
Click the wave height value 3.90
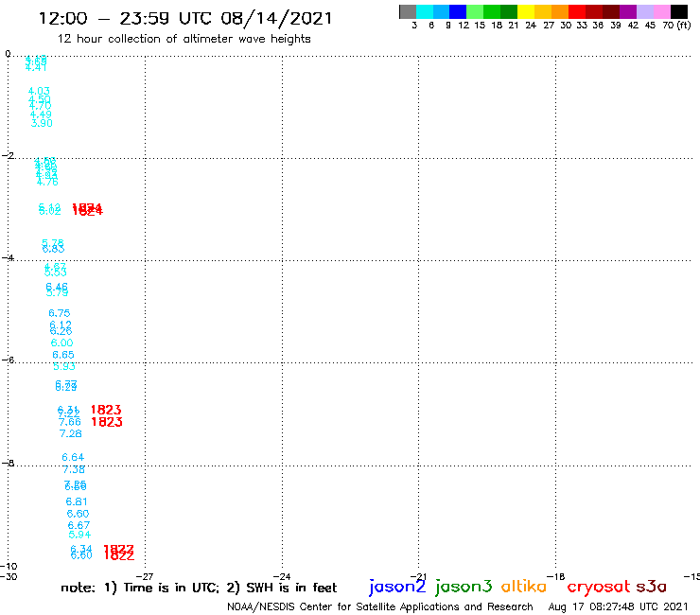[42, 123]
